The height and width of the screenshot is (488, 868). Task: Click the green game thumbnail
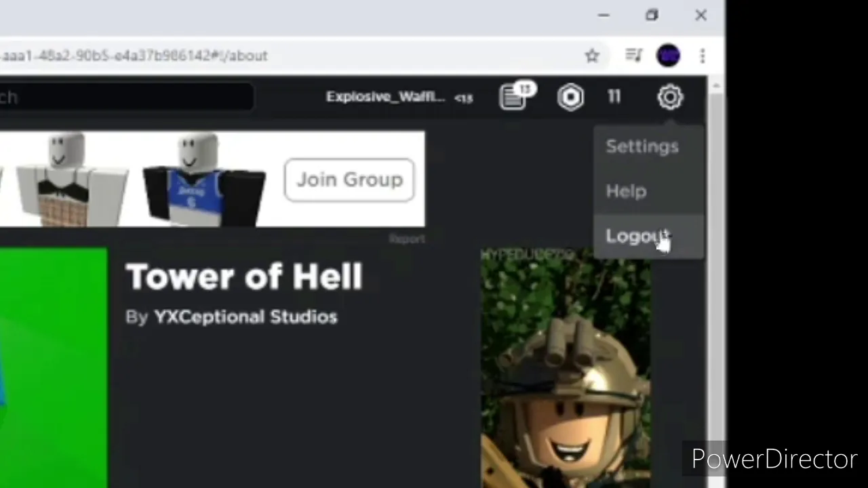tap(54, 368)
